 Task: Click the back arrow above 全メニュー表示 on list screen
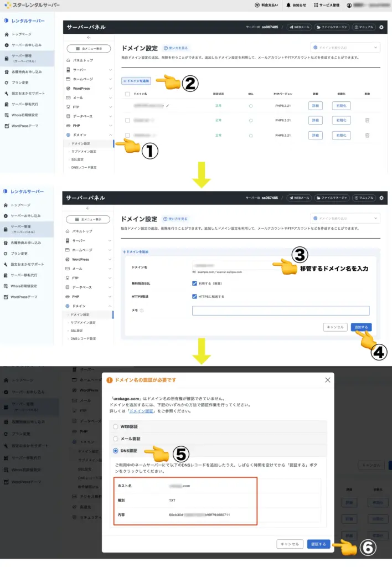tap(89, 38)
